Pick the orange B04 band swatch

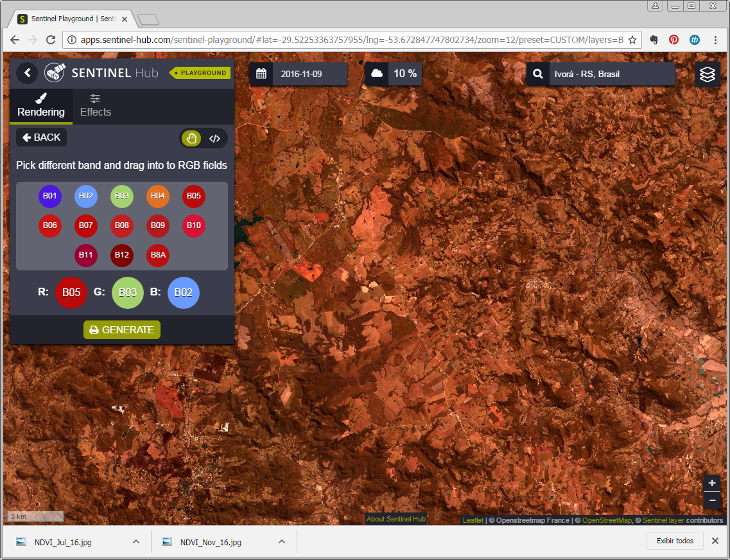click(158, 196)
